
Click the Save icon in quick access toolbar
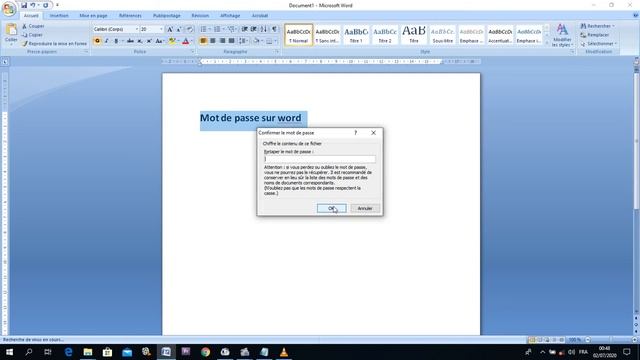pyautogui.click(x=24, y=5)
